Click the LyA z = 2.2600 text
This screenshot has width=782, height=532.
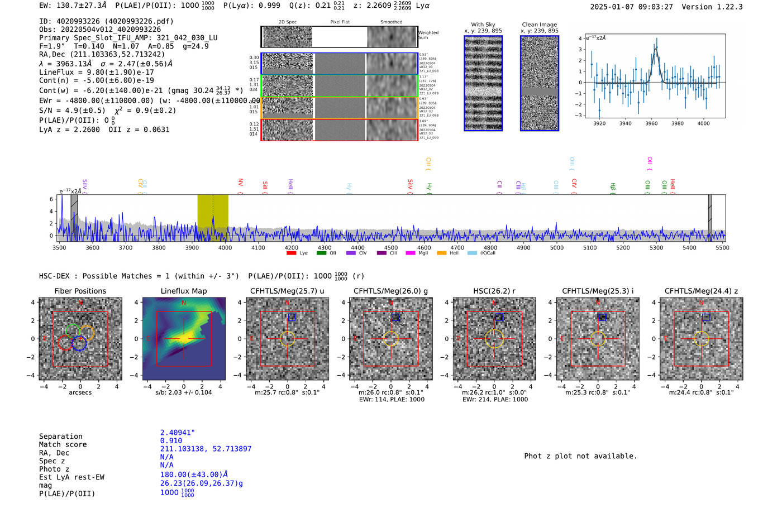(69, 130)
